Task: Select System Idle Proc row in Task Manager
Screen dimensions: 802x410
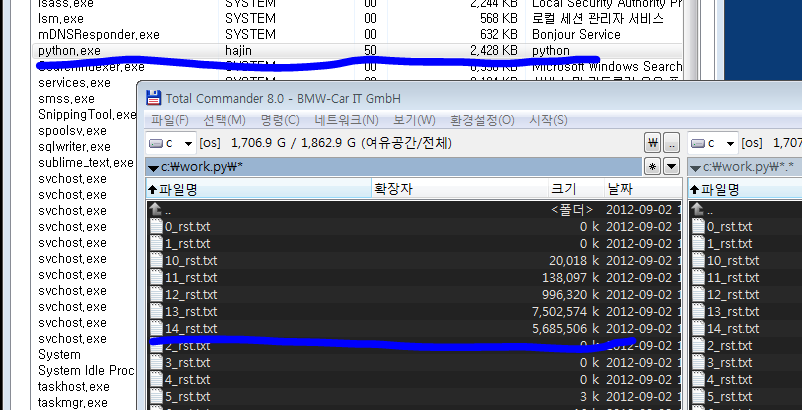Action: click(x=86, y=370)
